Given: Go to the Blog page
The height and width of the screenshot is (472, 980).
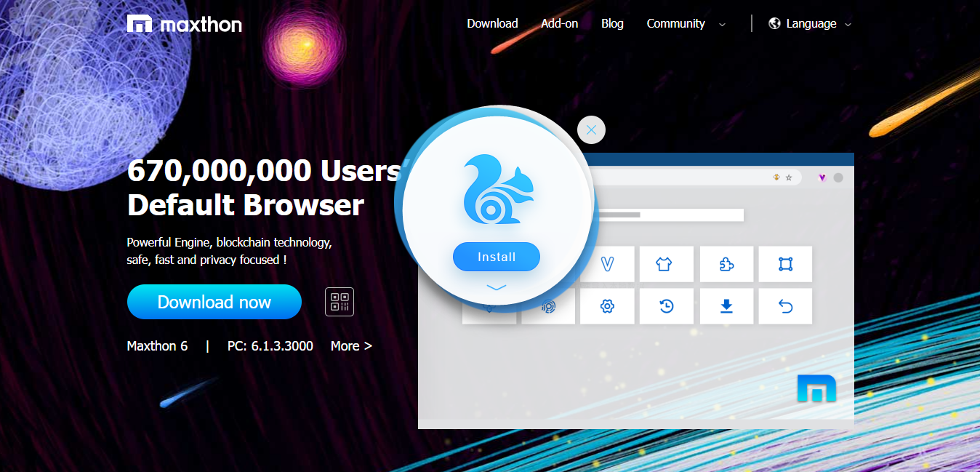Looking at the screenshot, I should coord(612,23).
